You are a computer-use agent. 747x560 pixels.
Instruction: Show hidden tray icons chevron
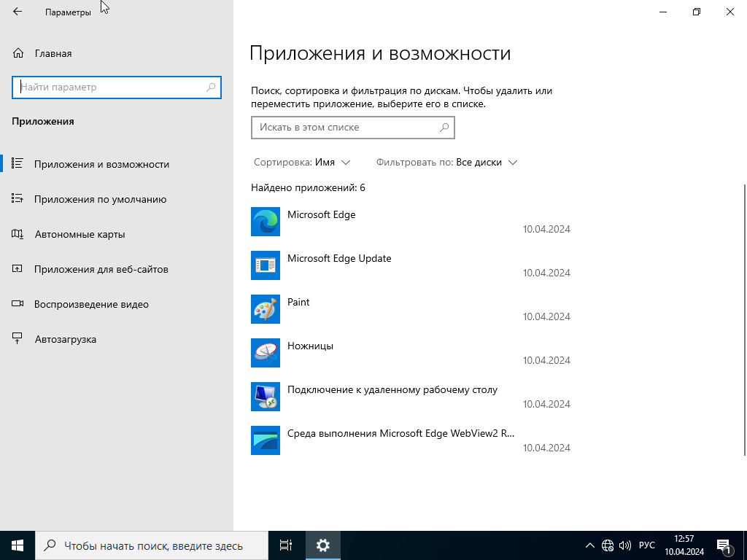click(590, 545)
